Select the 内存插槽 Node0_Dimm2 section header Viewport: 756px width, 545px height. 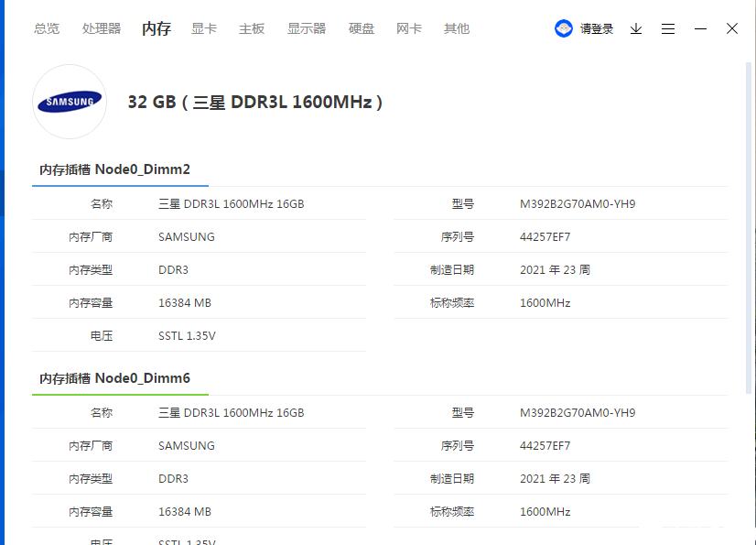[x=114, y=169]
